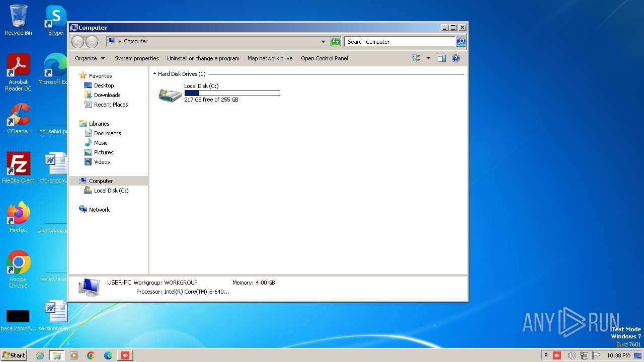Select Favorites in the navigation pane
The height and width of the screenshot is (362, 644).
100,76
